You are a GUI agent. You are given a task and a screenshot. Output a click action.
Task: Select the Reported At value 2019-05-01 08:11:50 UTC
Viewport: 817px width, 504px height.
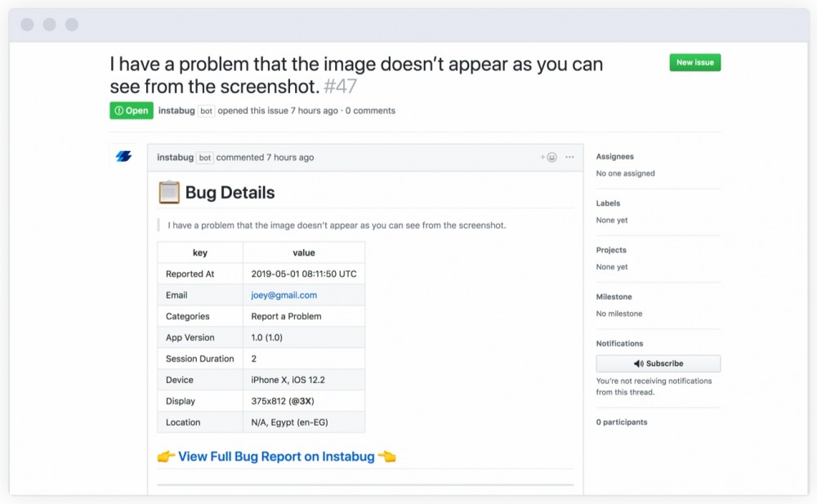pyautogui.click(x=304, y=274)
